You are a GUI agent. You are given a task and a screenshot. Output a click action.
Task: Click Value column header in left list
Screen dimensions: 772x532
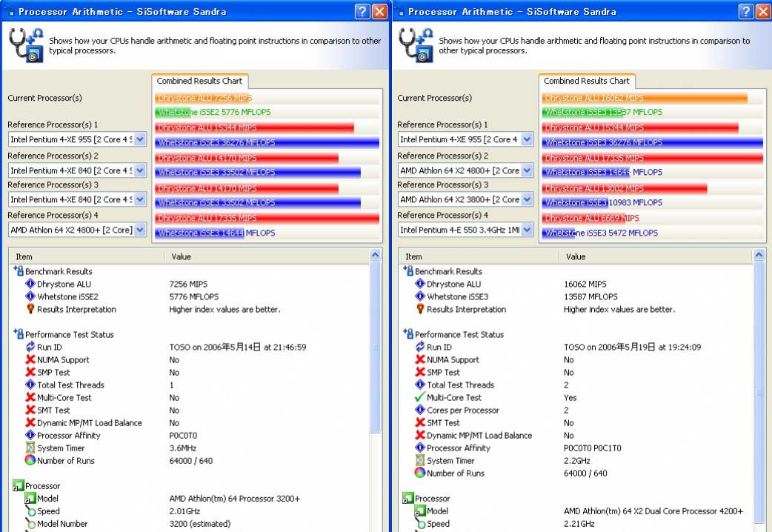(267, 256)
